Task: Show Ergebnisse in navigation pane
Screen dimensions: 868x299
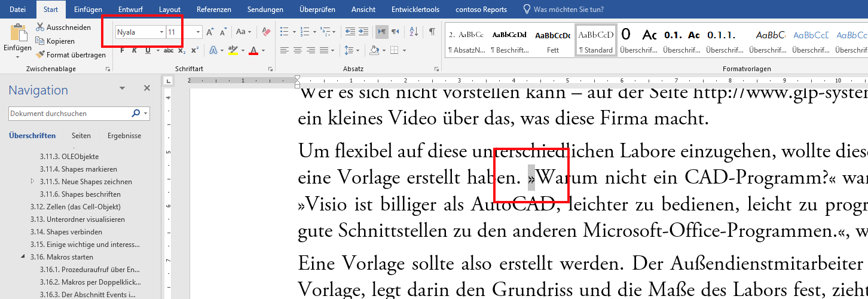Action: 124,136
